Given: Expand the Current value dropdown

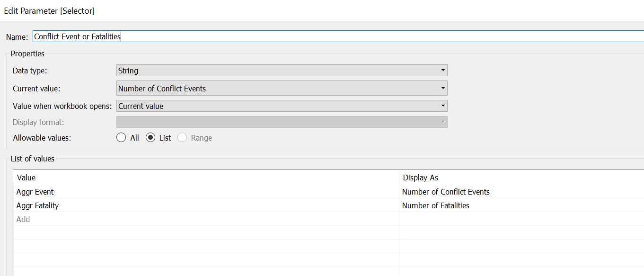Looking at the screenshot, I should pyautogui.click(x=282, y=89).
